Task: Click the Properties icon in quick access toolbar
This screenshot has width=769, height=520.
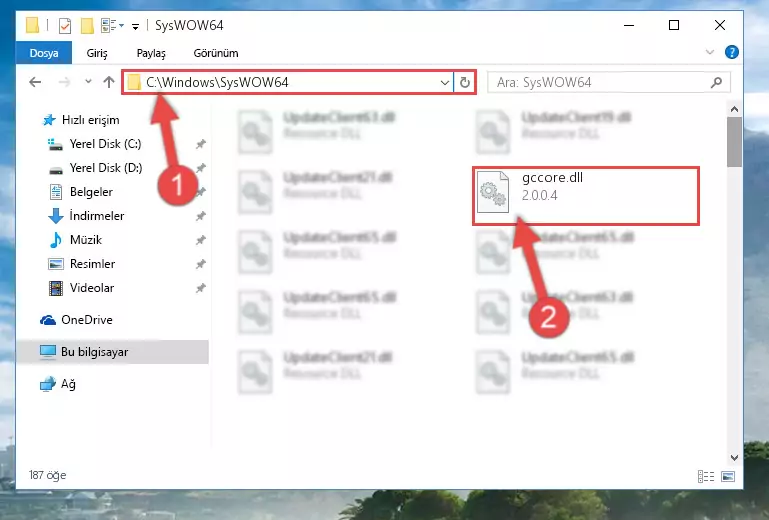Action: (65, 25)
